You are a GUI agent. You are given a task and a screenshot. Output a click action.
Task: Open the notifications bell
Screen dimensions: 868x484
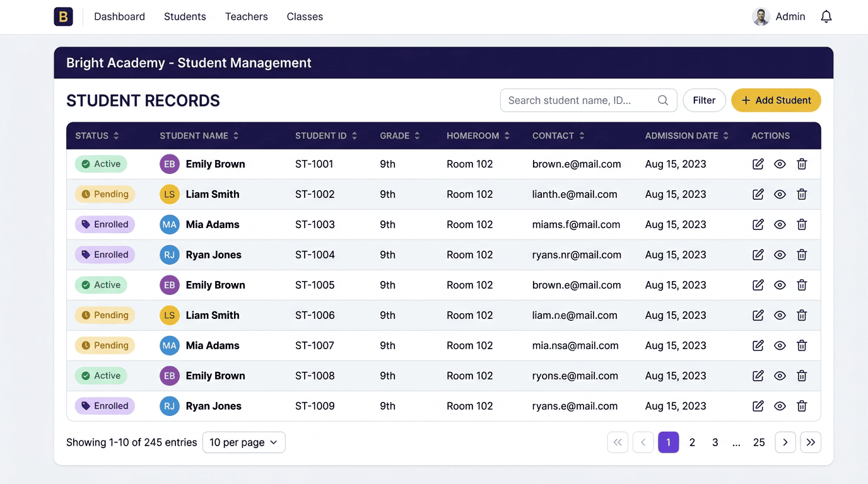click(826, 16)
